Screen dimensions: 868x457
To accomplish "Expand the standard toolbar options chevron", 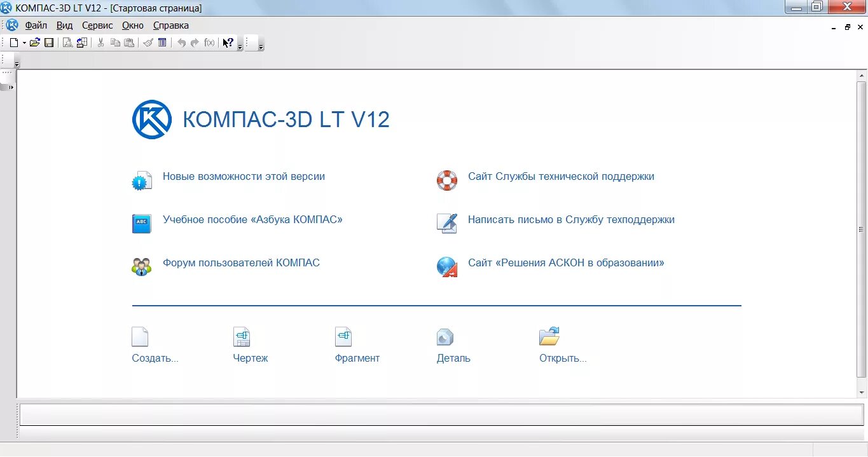I will pyautogui.click(x=240, y=46).
